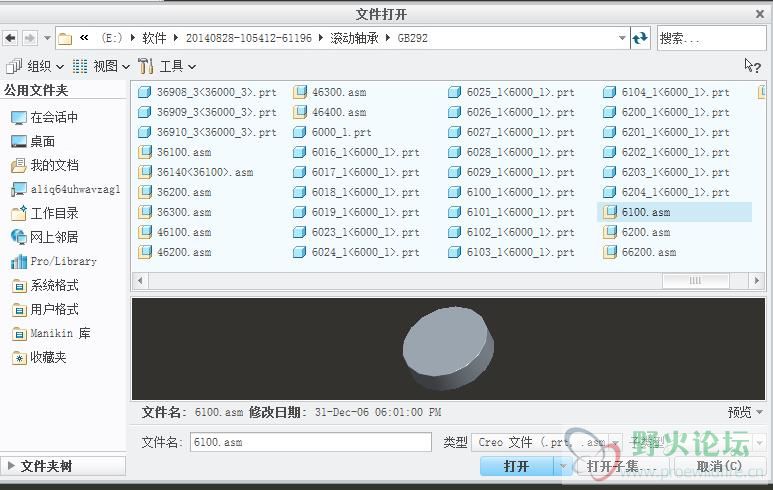This screenshot has width=773, height=490.
Task: Select file 6104_1<6000_1>.prt
Action: click(667, 92)
